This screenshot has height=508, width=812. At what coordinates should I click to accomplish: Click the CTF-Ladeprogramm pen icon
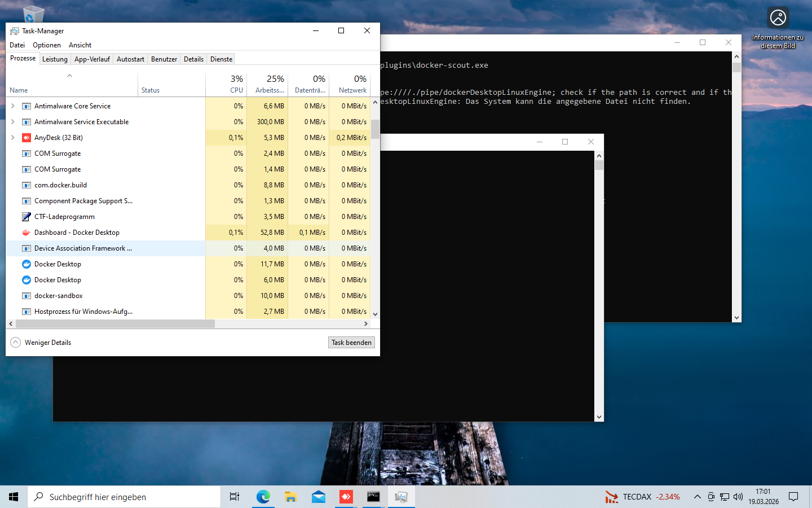pos(26,217)
